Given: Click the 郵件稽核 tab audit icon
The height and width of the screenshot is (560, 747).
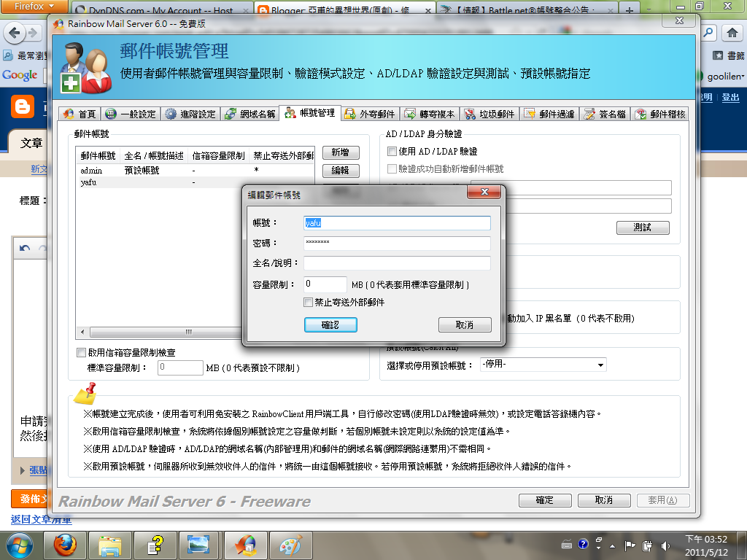Looking at the screenshot, I should tap(640, 114).
